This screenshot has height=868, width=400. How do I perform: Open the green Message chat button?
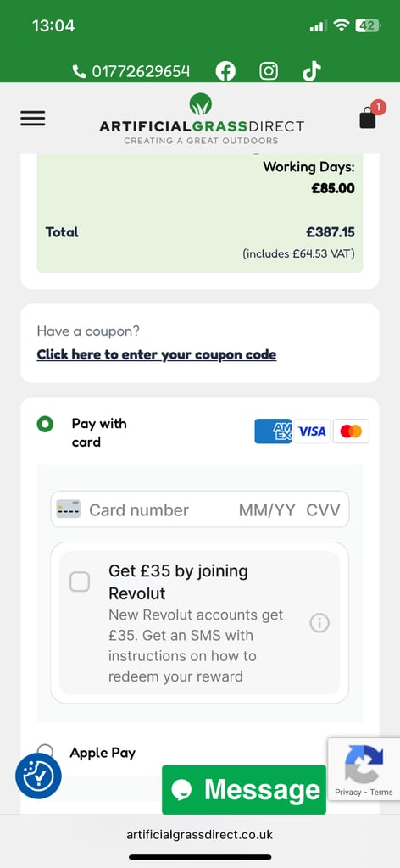(244, 789)
